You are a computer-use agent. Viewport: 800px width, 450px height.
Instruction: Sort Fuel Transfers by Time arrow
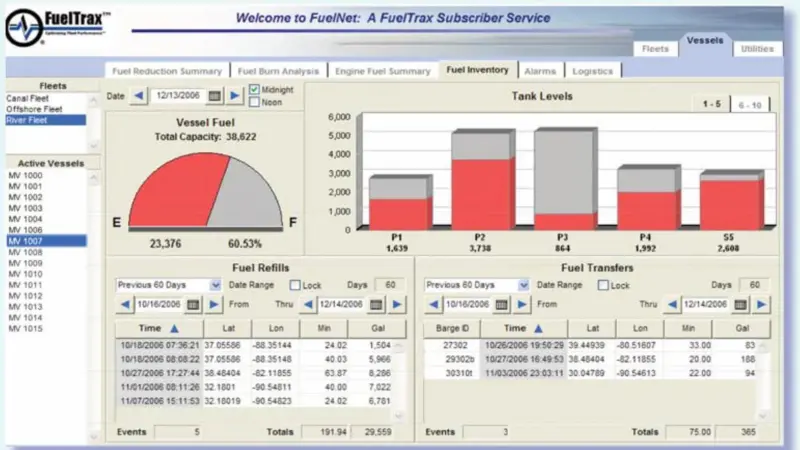pyautogui.click(x=538, y=329)
